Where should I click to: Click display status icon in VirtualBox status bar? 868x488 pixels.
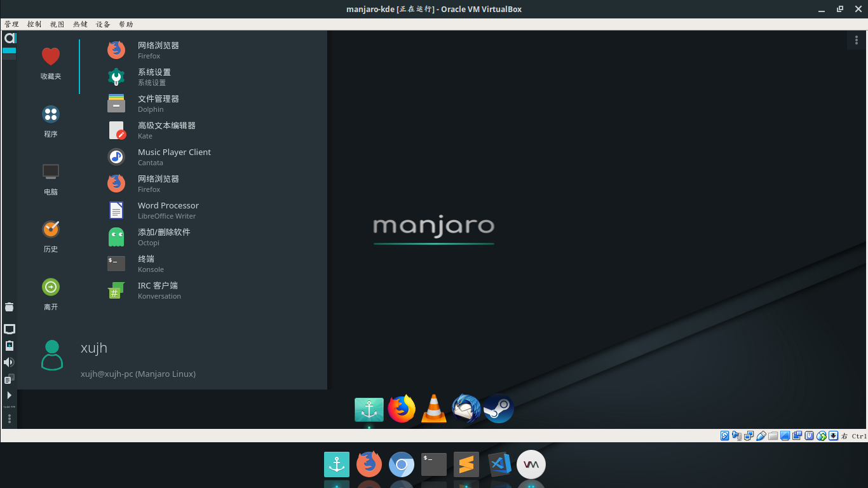(x=785, y=436)
